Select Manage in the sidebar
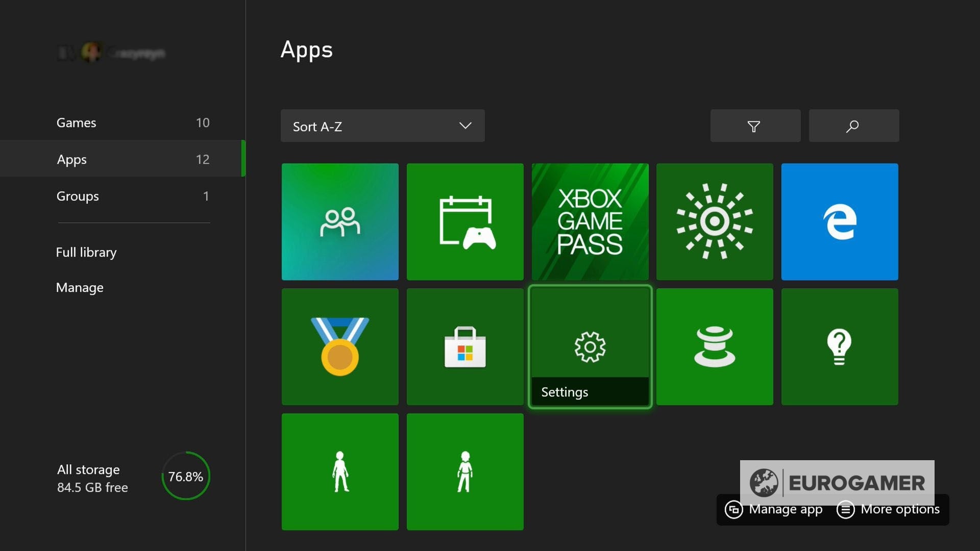This screenshot has height=551, width=980. 80,287
